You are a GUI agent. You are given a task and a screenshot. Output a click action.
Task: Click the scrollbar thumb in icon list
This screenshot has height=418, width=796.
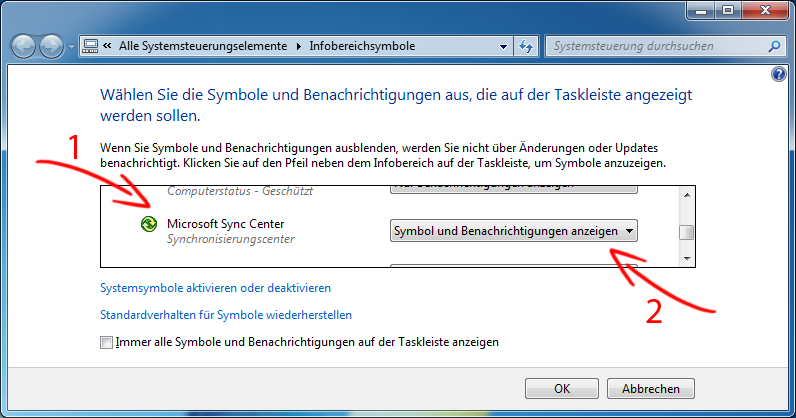[x=687, y=232]
